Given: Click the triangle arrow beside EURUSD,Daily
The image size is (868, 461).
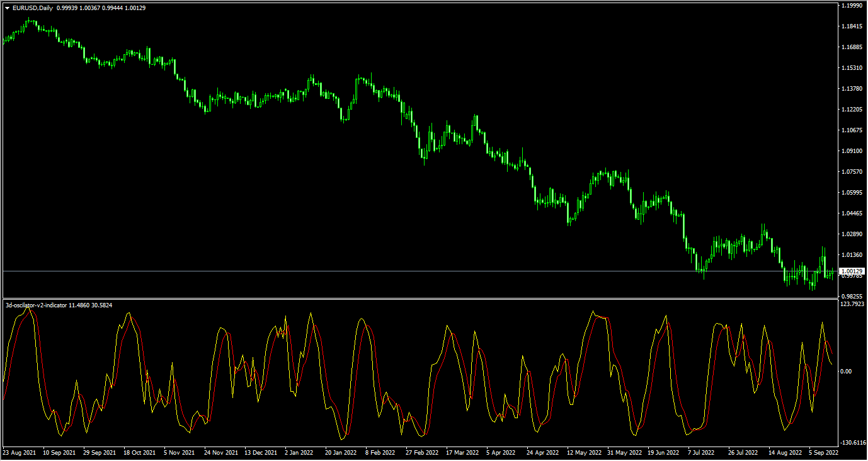Looking at the screenshot, I should [7, 8].
